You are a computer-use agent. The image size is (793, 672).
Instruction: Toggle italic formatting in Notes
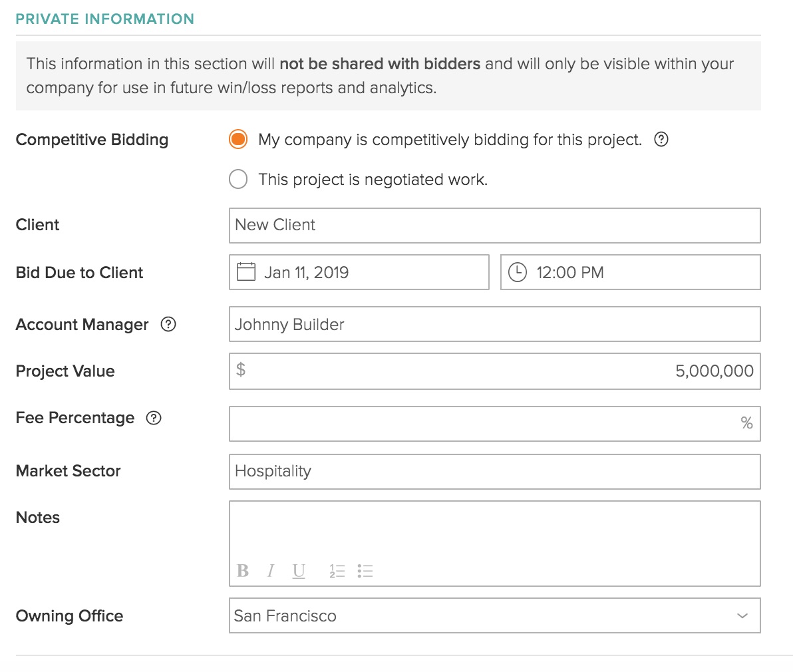(x=271, y=571)
